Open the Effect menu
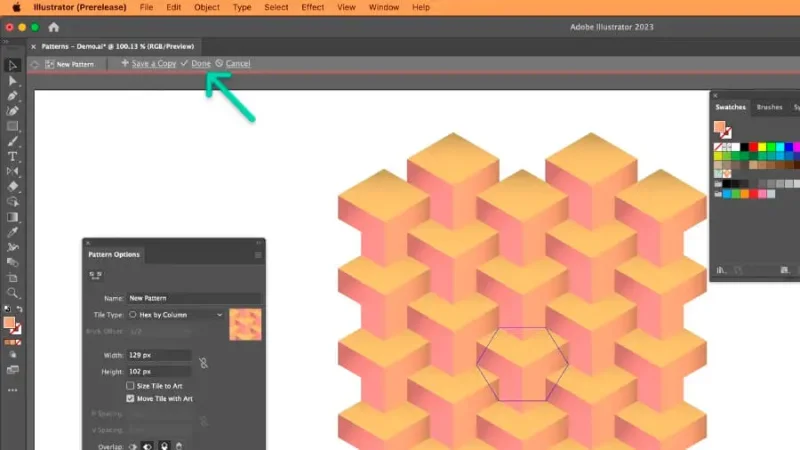The height and width of the screenshot is (450, 800). pyautogui.click(x=312, y=7)
